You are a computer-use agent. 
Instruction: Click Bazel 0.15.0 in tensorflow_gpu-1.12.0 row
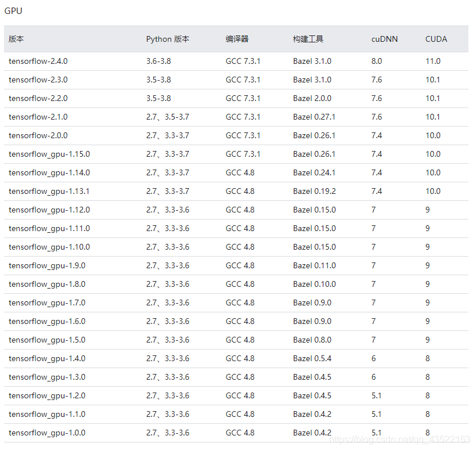pos(315,210)
